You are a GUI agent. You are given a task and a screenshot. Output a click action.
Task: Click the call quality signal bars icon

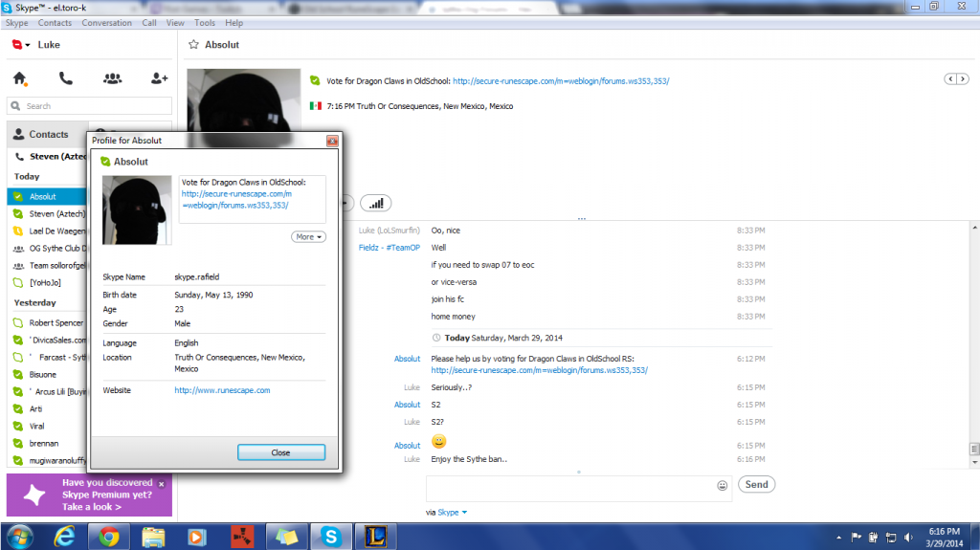tap(375, 203)
